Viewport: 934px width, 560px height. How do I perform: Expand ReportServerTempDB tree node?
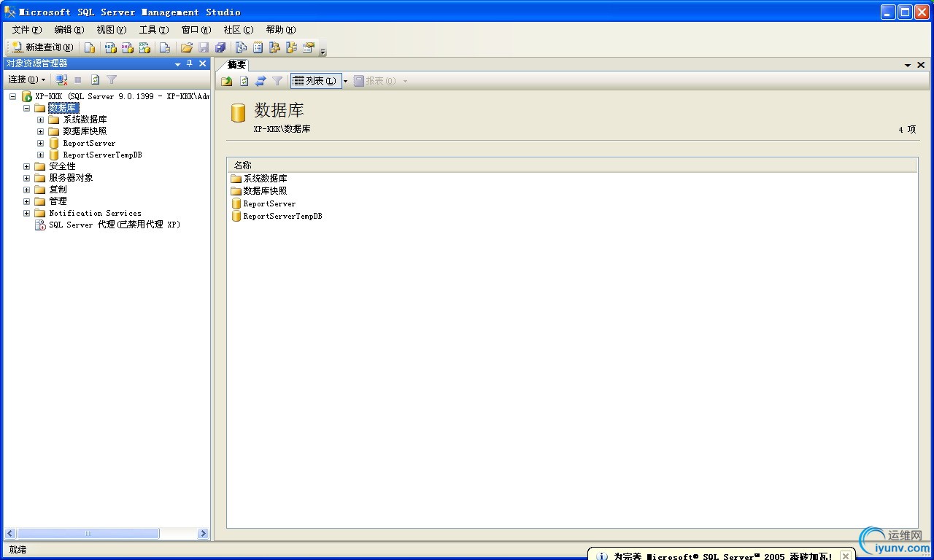[41, 155]
